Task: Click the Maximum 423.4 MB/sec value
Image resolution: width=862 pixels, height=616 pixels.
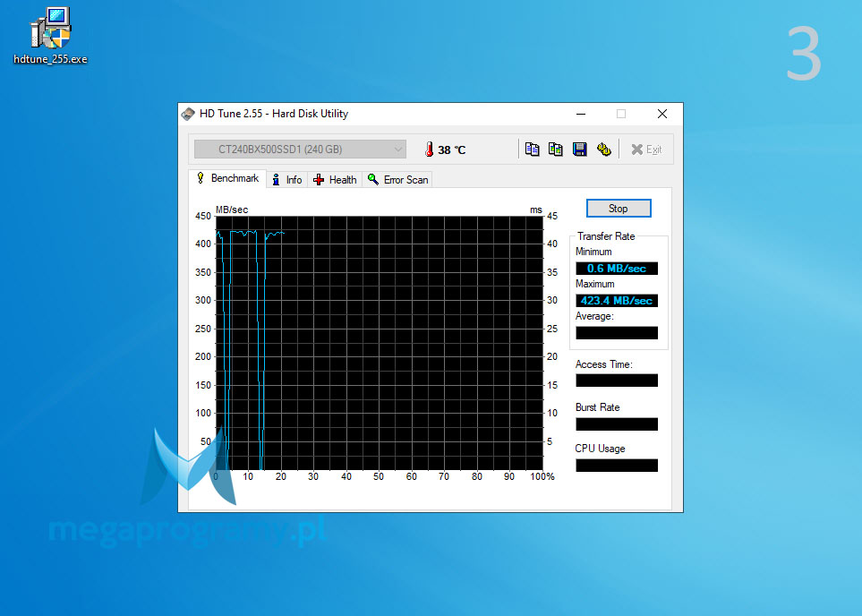Action: pos(616,300)
